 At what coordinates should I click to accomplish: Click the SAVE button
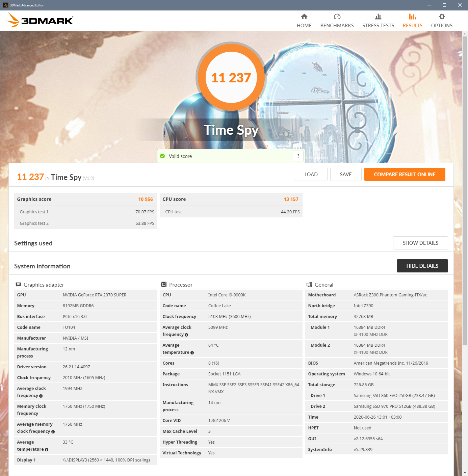point(346,175)
